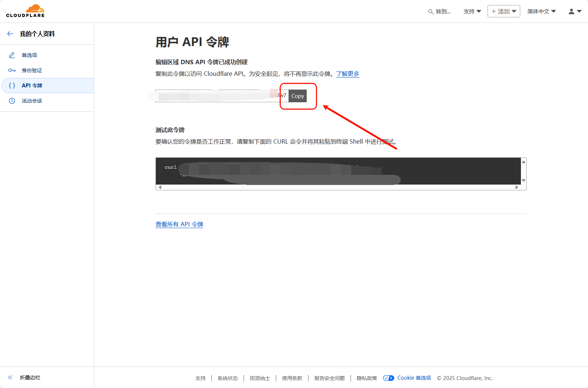Image resolution: width=588 pixels, height=388 pixels.
Task: Click the back arrow beside 我的个人资料
Action: point(10,34)
